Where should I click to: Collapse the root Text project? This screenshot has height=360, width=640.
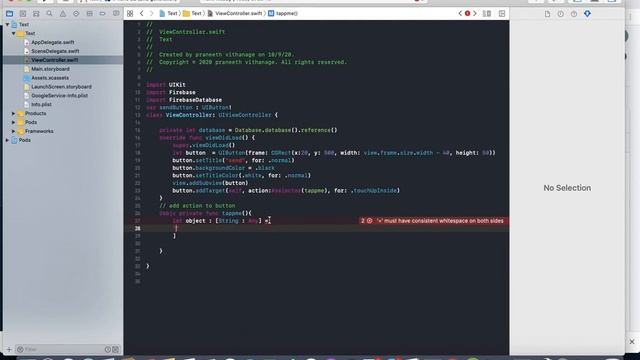(x=7, y=24)
